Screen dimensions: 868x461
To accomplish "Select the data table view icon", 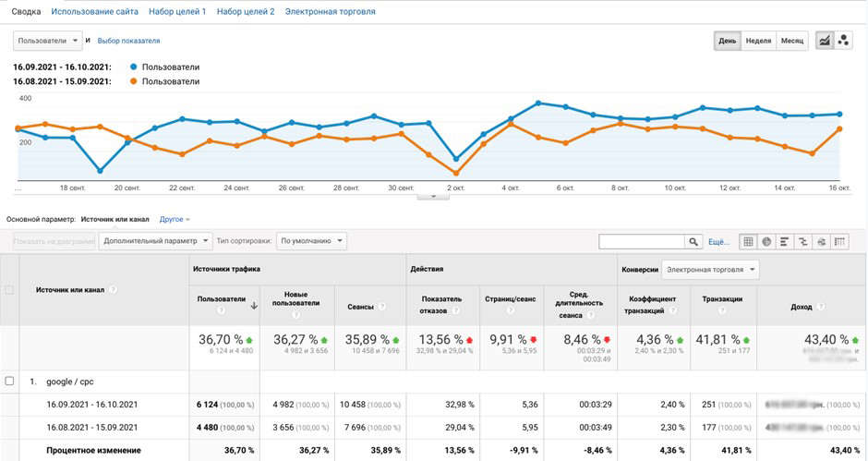I will pyautogui.click(x=748, y=241).
